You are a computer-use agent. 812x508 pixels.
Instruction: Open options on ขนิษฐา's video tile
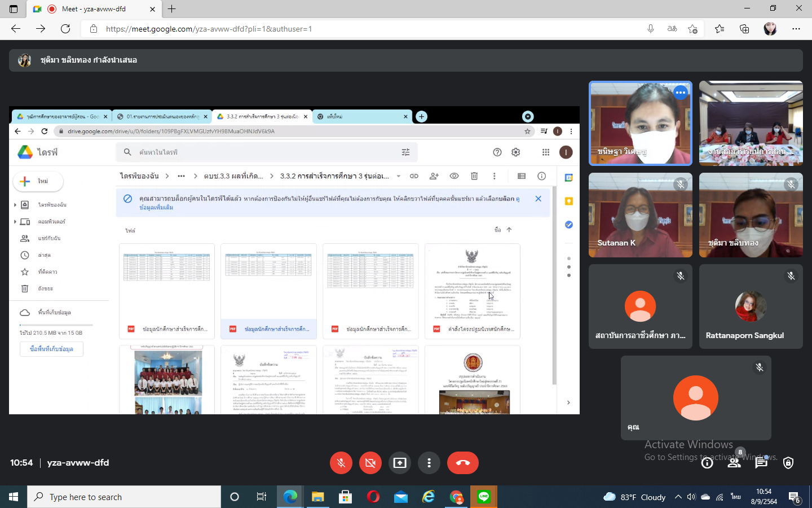tap(681, 93)
